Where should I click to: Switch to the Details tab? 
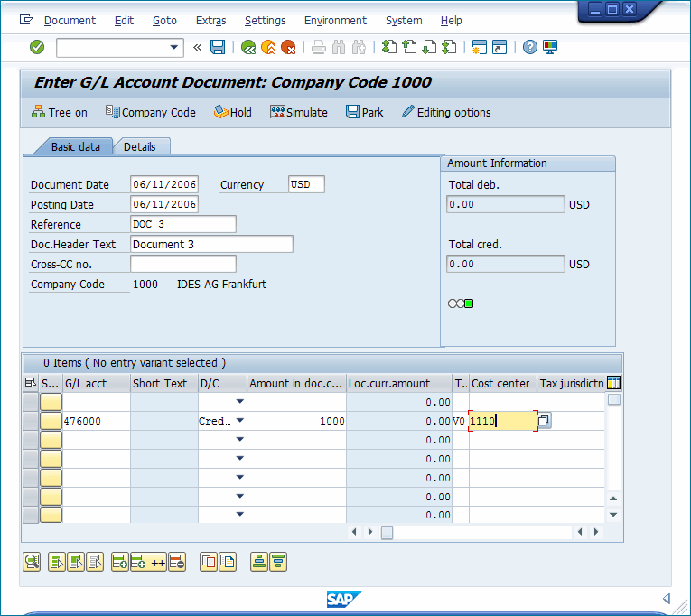coord(140,146)
